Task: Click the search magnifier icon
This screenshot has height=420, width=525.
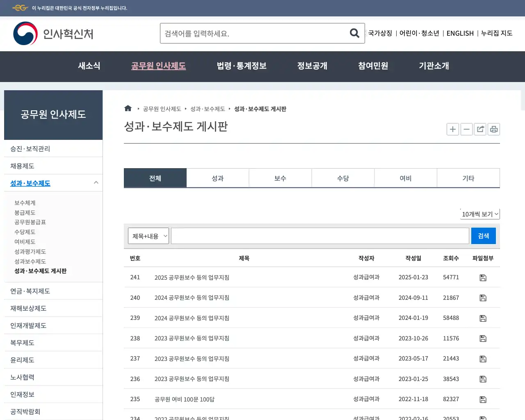Action: [354, 33]
